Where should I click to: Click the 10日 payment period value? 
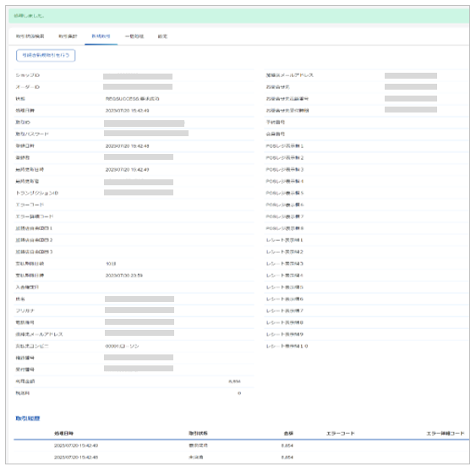[x=111, y=264]
